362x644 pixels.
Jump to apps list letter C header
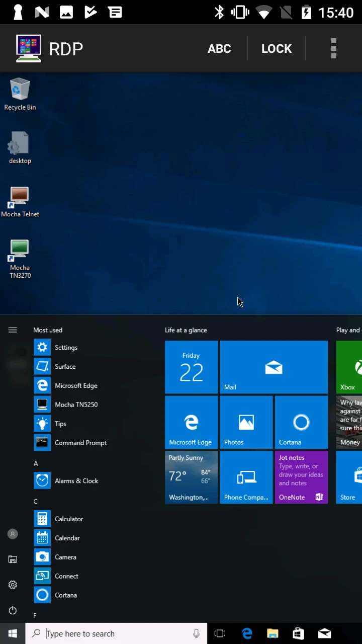(x=36, y=501)
